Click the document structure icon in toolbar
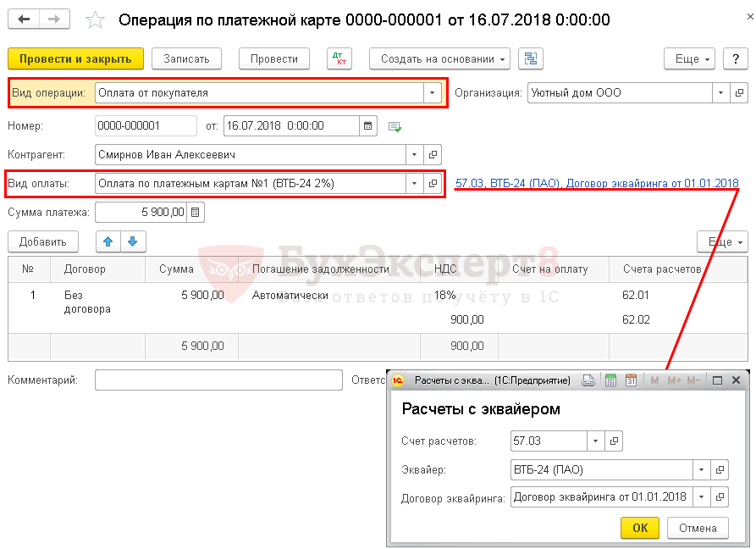756x549 pixels. pyautogui.click(x=532, y=58)
